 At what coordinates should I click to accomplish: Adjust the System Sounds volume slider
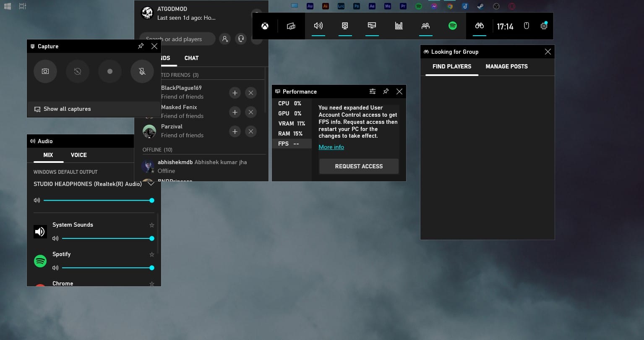[108, 238]
